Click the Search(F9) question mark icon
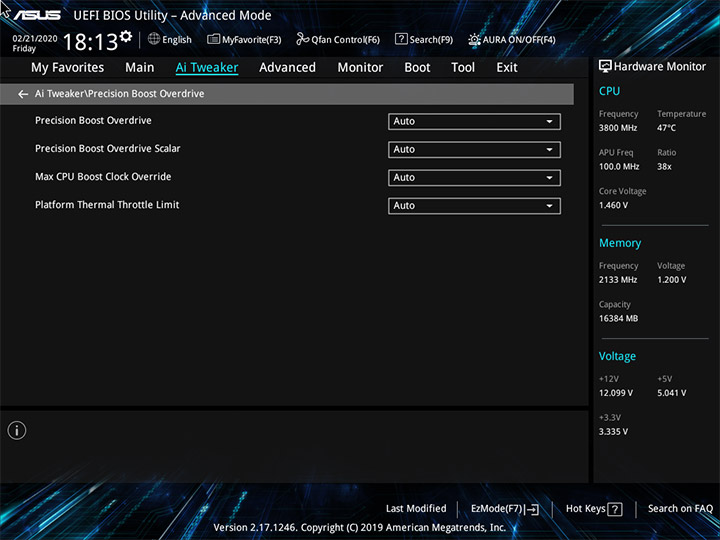This screenshot has height=540, width=720. pos(401,39)
